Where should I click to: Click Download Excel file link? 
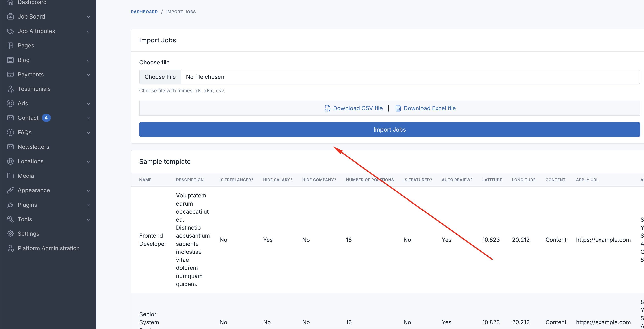pos(425,108)
